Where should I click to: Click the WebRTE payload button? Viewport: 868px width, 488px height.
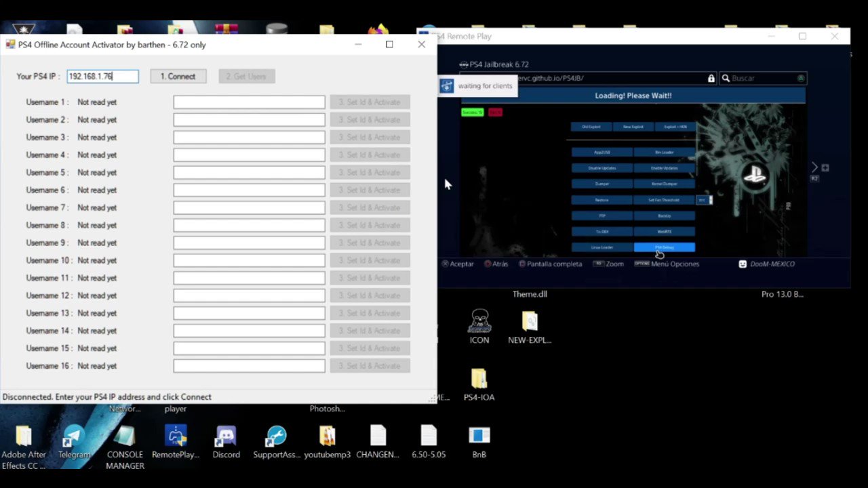[x=664, y=232]
